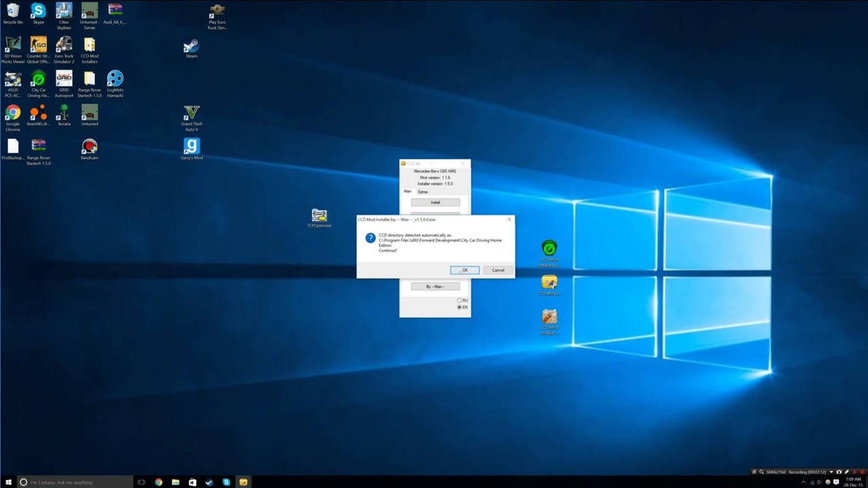The width and height of the screenshot is (868, 488).
Task: Switch to the Extras tab
Action: coord(422,192)
